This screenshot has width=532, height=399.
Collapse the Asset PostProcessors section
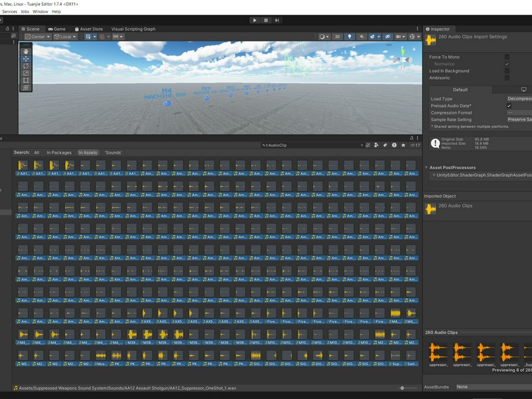426,168
